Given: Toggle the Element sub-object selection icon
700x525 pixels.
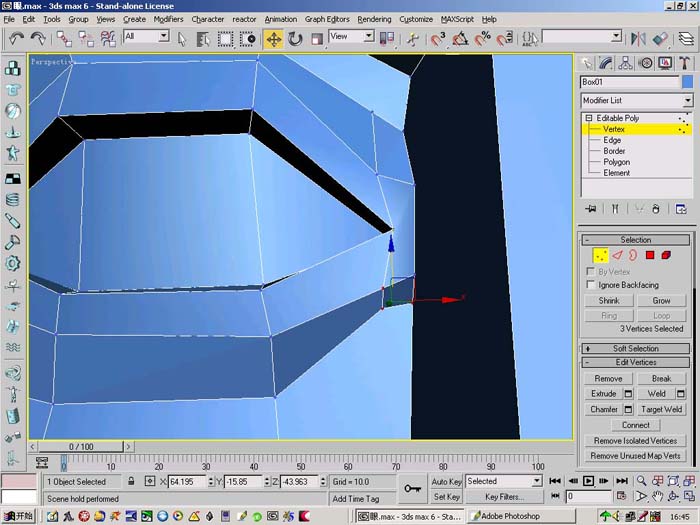Looking at the screenshot, I should (666, 255).
